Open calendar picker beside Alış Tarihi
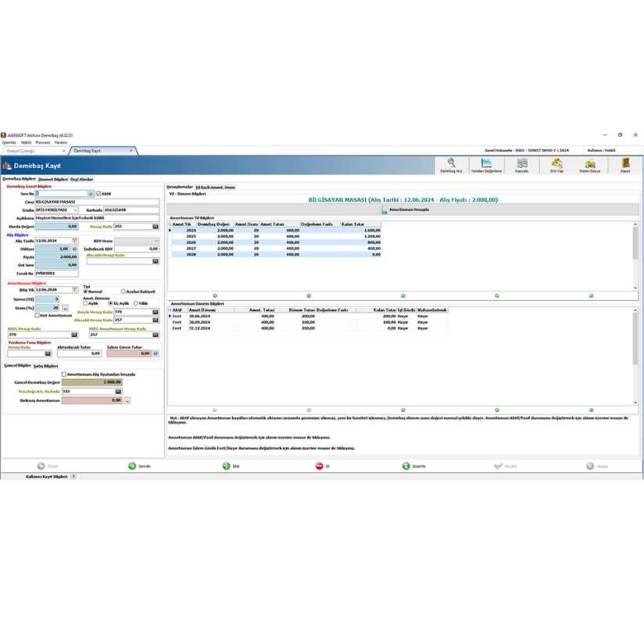This screenshot has width=644, height=644. [75, 241]
